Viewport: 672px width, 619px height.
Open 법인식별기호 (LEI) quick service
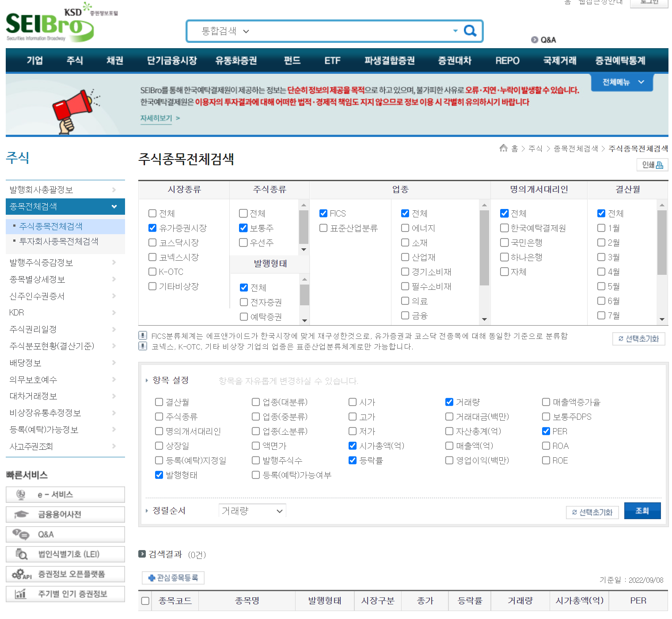65,554
